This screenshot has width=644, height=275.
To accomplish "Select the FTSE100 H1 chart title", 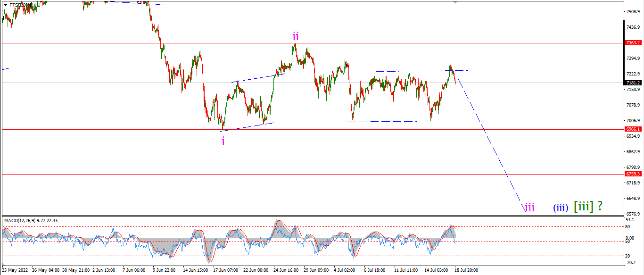I will click(x=25, y=5).
